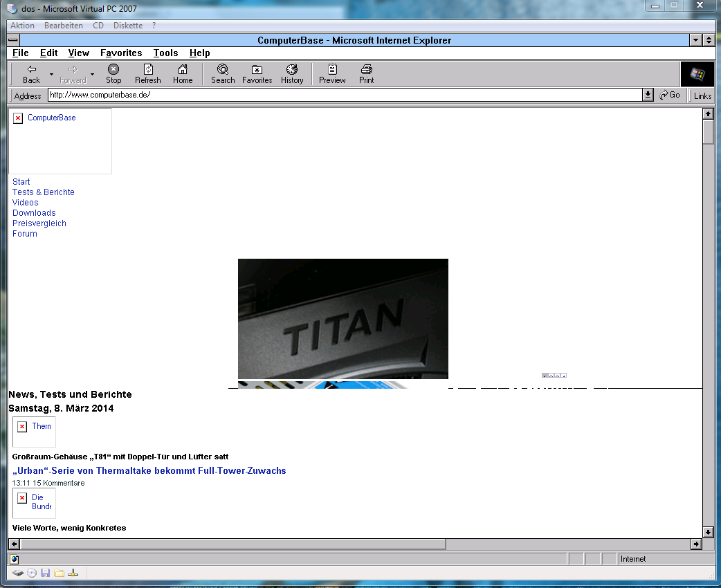Screen dimensions: 721x588
Task: Open Print Preview
Action: click(x=332, y=74)
